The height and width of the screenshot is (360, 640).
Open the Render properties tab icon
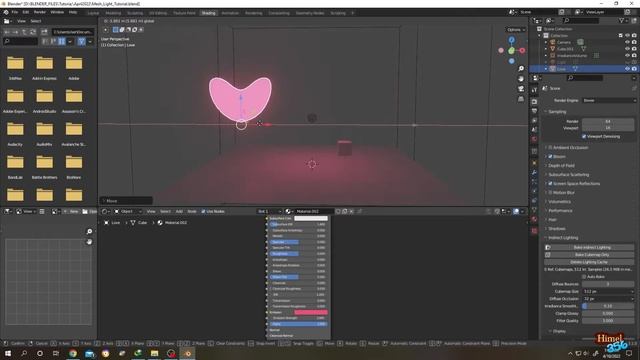coord(534,101)
